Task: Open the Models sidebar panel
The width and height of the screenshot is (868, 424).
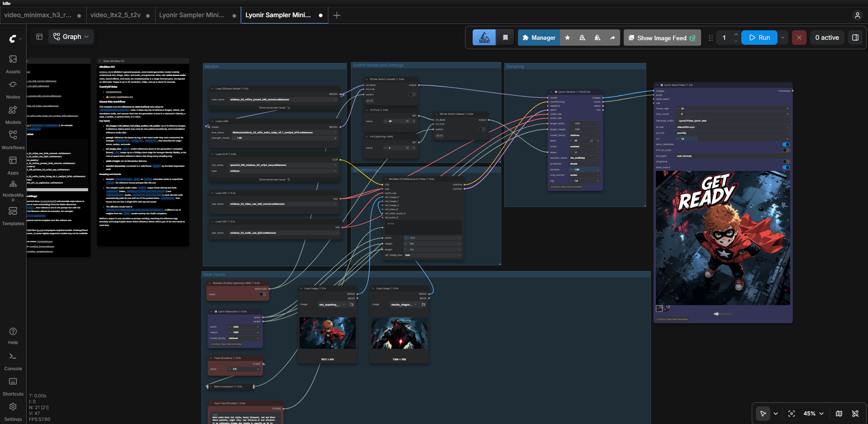Action: tap(13, 115)
